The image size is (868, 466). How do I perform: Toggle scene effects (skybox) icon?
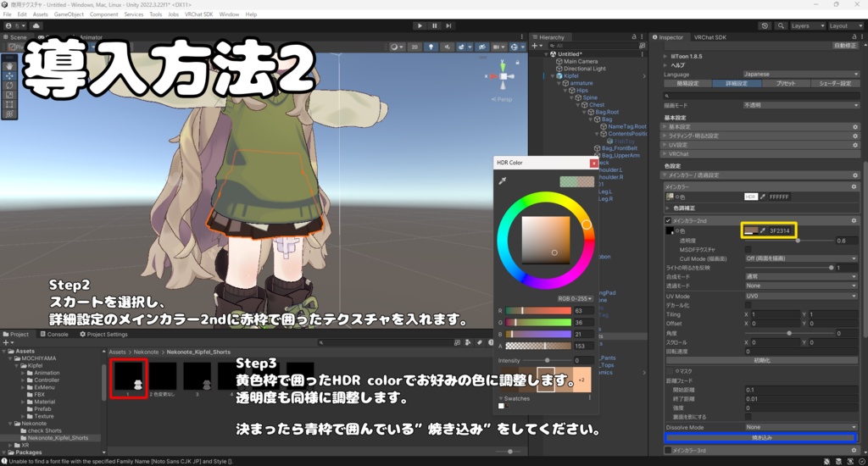(462, 47)
